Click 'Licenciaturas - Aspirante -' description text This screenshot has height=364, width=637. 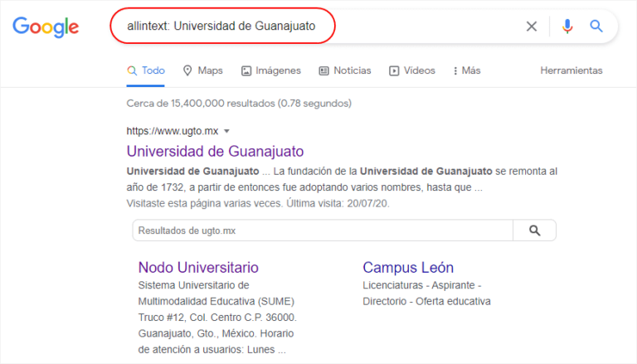421,285
